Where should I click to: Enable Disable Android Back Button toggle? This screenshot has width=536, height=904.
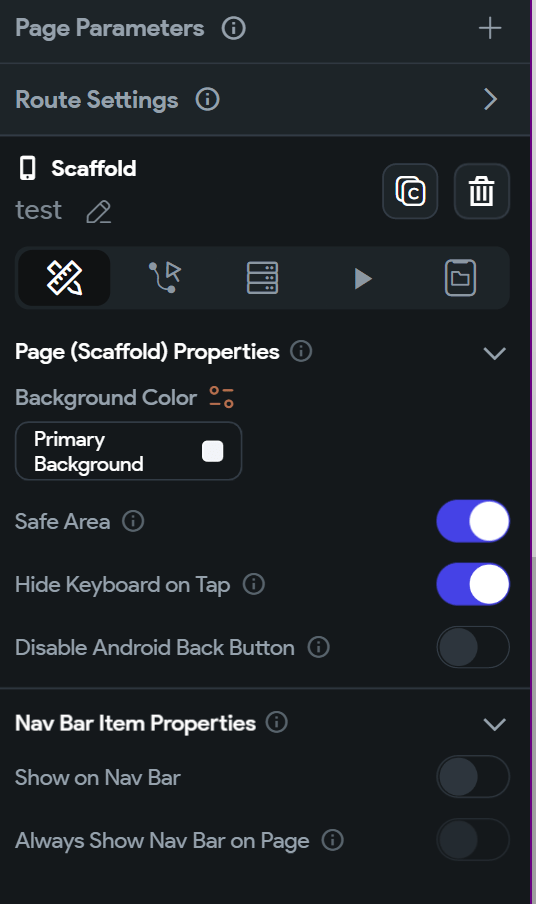pos(473,647)
